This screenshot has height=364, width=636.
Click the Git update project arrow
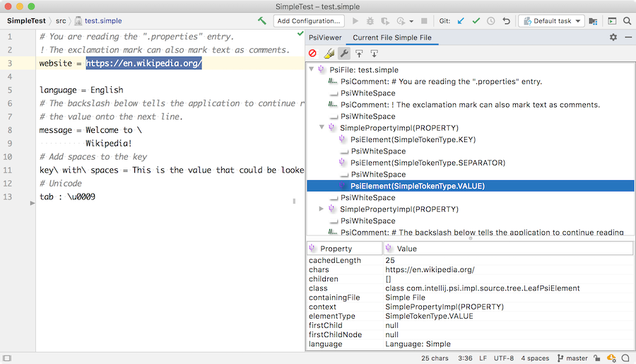(x=461, y=21)
